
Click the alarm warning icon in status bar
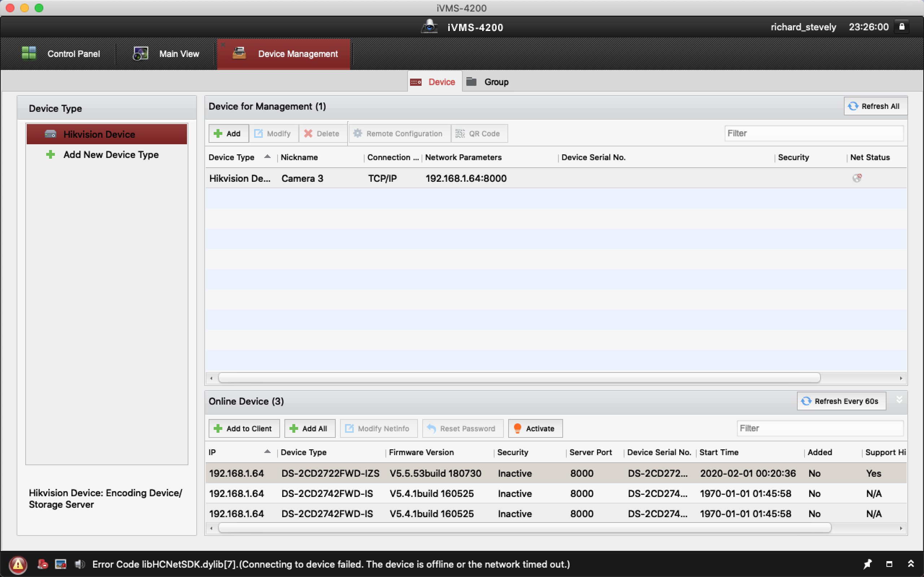coord(18,564)
